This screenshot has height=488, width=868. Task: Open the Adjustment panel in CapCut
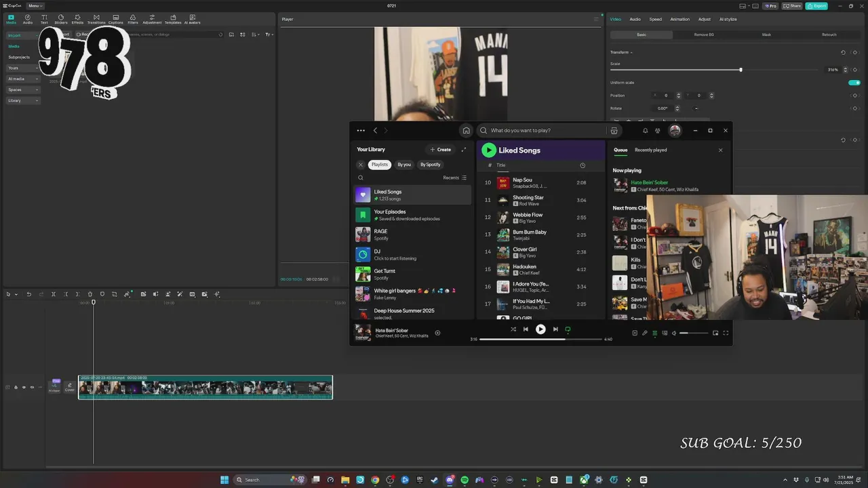coord(152,19)
